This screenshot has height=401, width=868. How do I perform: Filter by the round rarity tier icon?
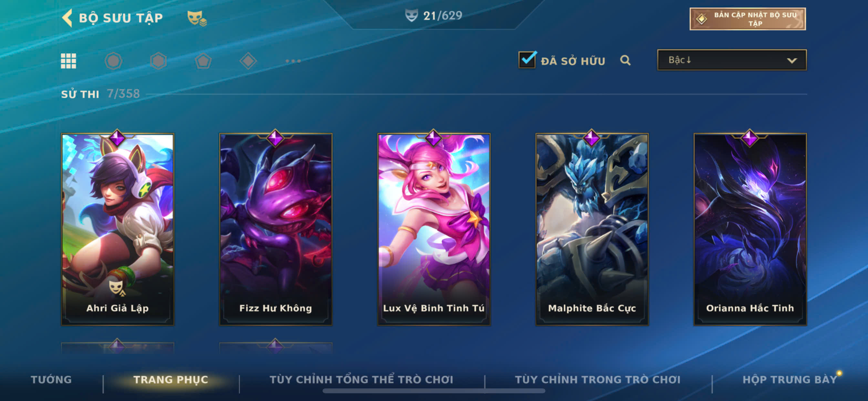click(113, 61)
